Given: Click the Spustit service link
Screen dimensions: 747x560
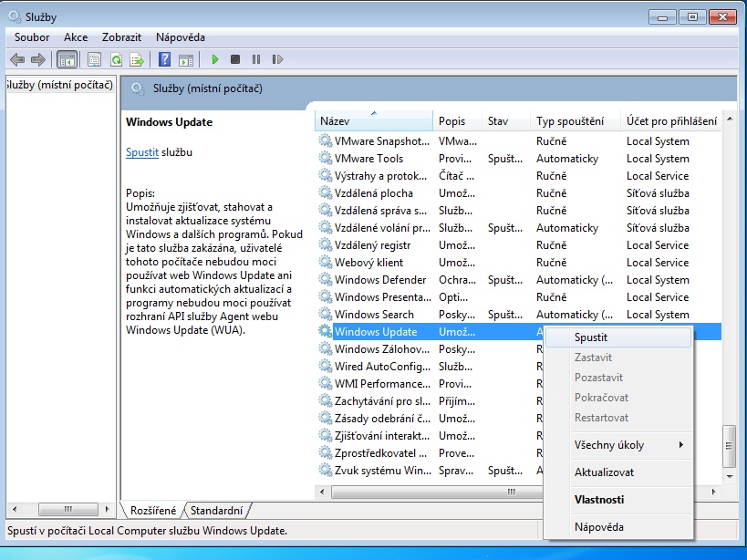Looking at the screenshot, I should pyautogui.click(x=141, y=152).
